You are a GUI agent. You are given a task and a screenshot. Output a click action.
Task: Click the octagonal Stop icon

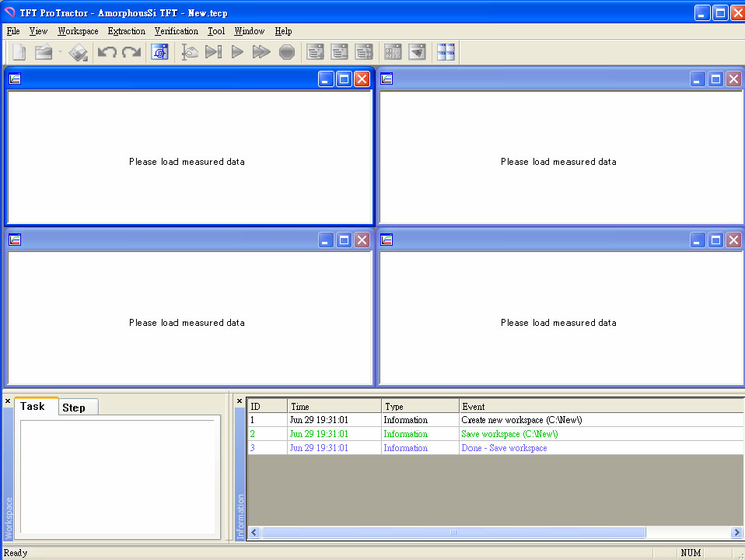coord(287,52)
